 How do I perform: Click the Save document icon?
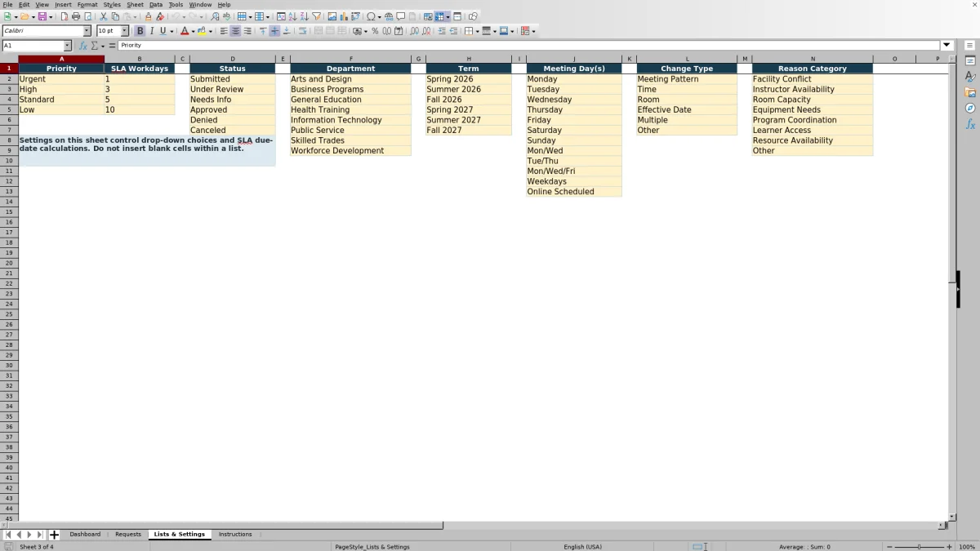click(42, 16)
